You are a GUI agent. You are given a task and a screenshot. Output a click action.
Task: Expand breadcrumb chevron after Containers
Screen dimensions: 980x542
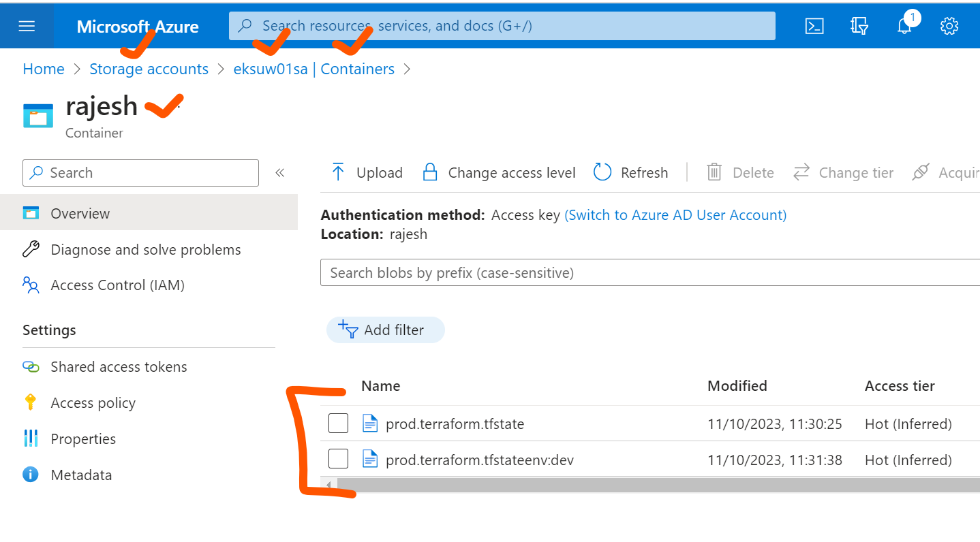tap(408, 69)
